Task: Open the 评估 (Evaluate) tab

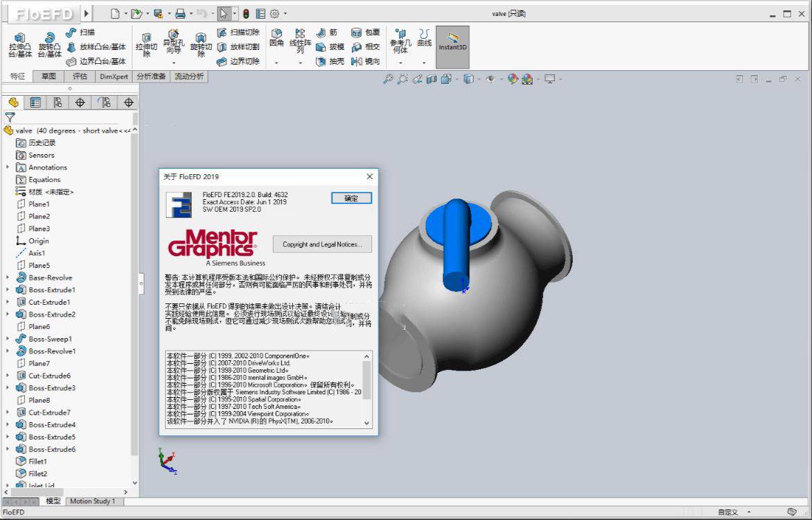Action: point(80,76)
